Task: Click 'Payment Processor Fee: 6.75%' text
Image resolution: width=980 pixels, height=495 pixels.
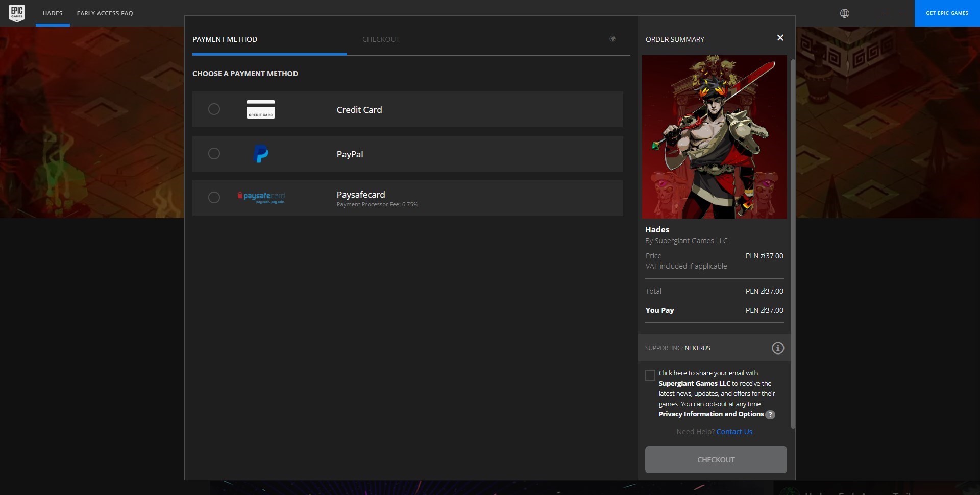Action: [x=377, y=205]
